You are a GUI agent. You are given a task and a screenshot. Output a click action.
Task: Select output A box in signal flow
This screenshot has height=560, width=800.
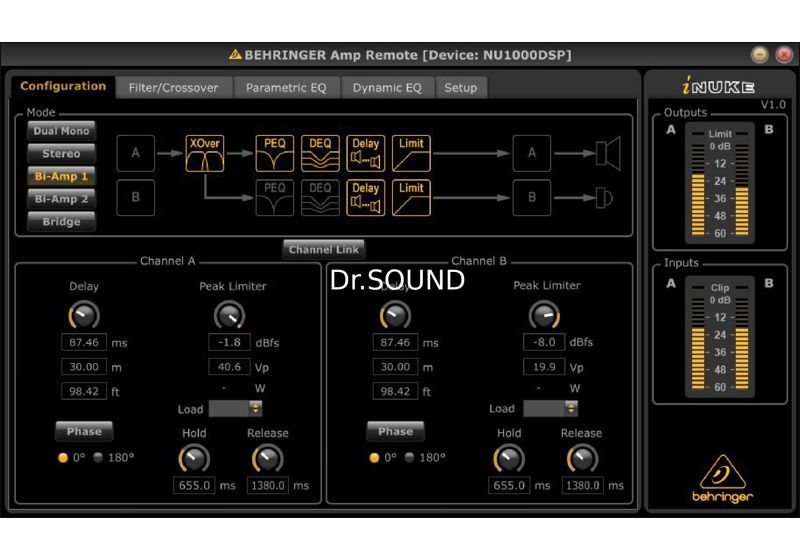[532, 153]
